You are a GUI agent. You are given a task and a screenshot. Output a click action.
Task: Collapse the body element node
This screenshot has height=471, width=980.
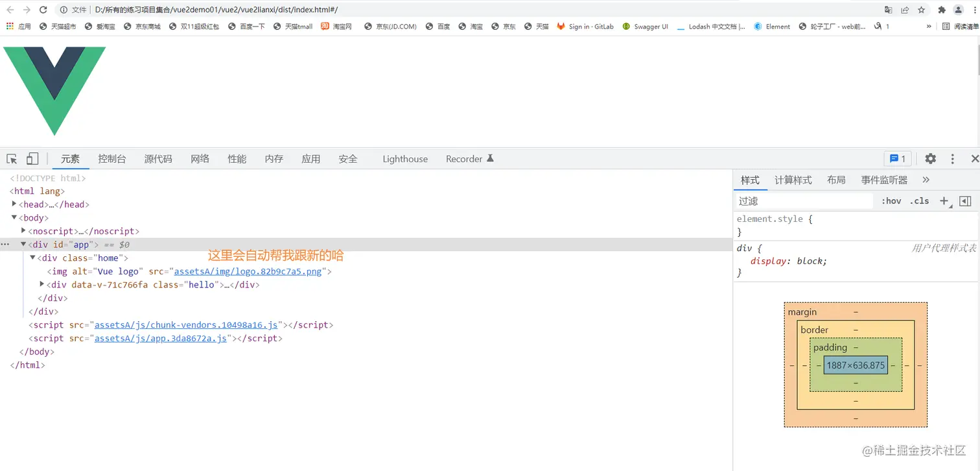coord(14,217)
